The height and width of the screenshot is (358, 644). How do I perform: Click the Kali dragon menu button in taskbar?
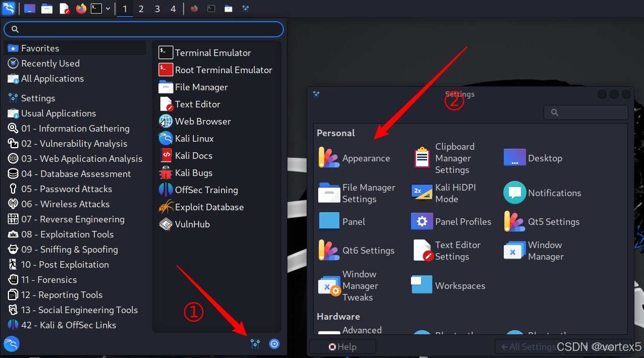click(x=9, y=9)
